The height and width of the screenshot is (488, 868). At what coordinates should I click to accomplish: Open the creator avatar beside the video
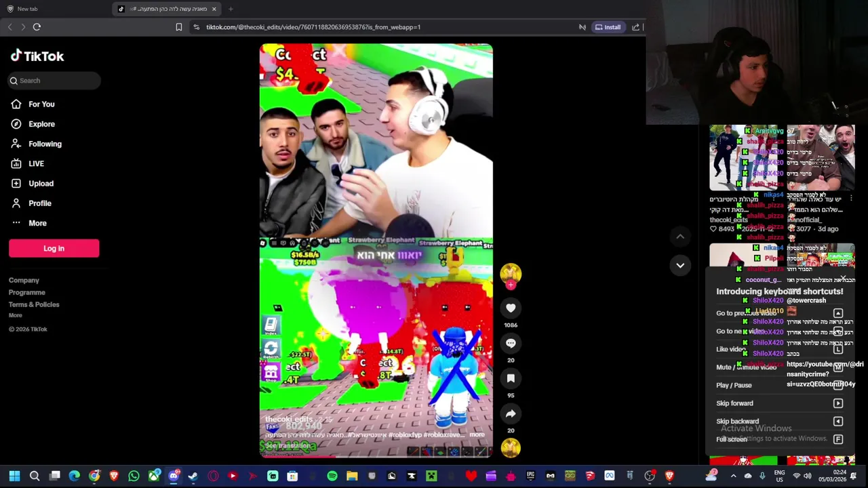pyautogui.click(x=511, y=273)
